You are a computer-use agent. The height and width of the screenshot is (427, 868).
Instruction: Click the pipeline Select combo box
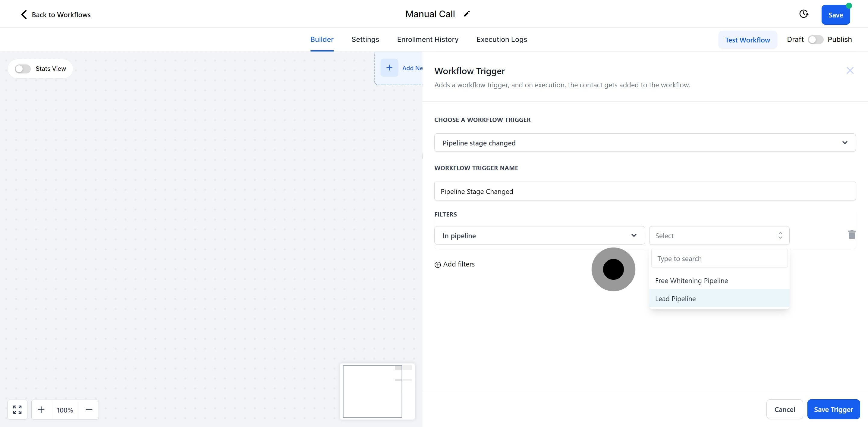(x=719, y=235)
